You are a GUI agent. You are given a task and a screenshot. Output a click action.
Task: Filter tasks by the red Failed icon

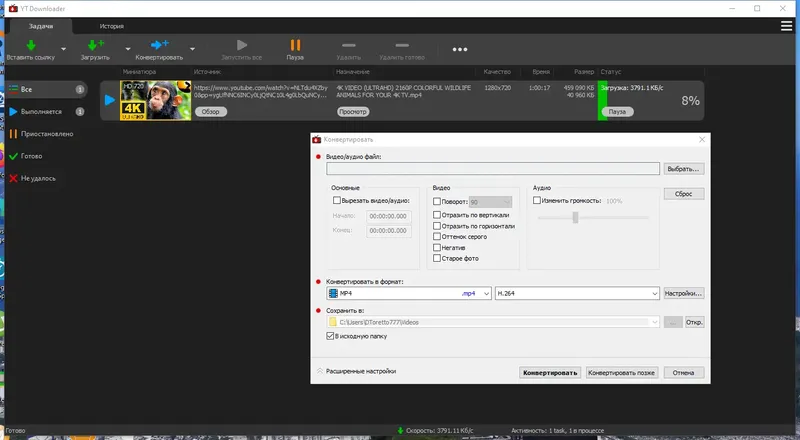13,178
